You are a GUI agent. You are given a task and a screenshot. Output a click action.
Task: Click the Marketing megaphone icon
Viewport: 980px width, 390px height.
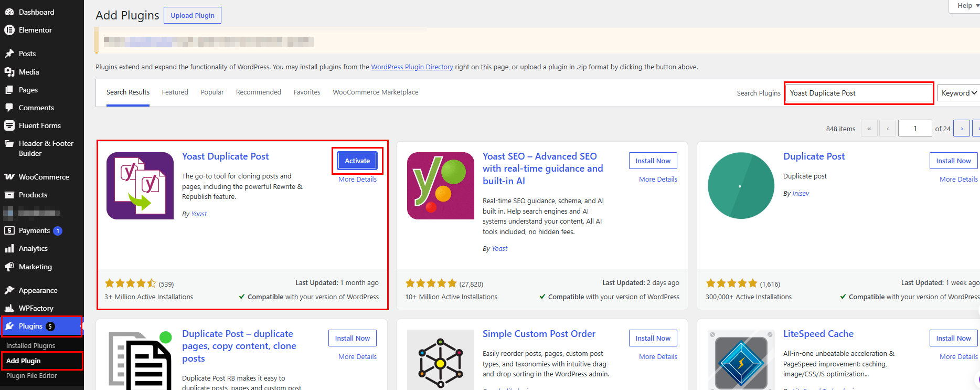9,267
